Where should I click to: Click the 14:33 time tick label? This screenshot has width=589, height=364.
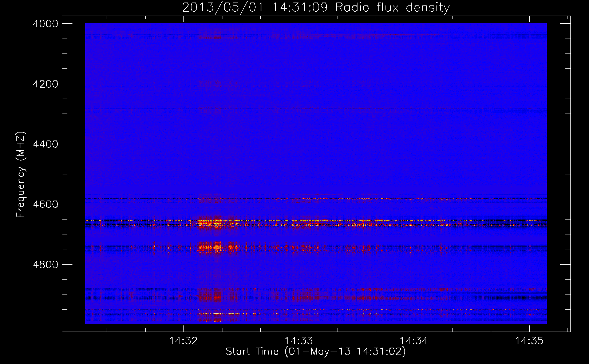pos(299,341)
